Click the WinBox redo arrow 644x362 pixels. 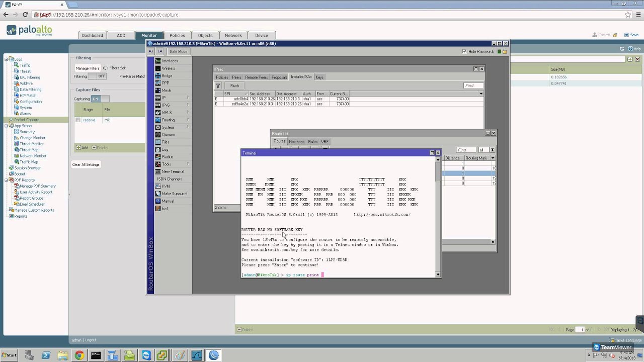[x=160, y=51]
